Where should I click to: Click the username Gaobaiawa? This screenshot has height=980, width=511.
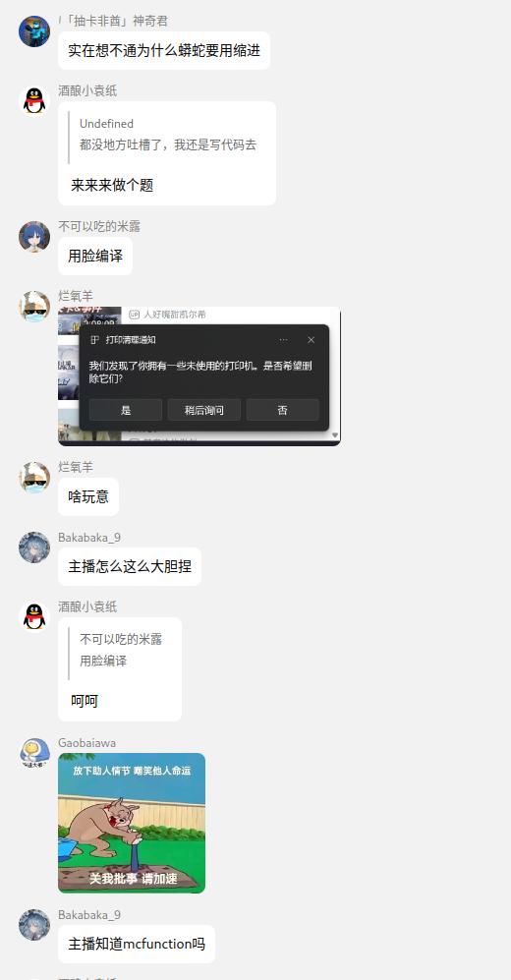click(86, 743)
